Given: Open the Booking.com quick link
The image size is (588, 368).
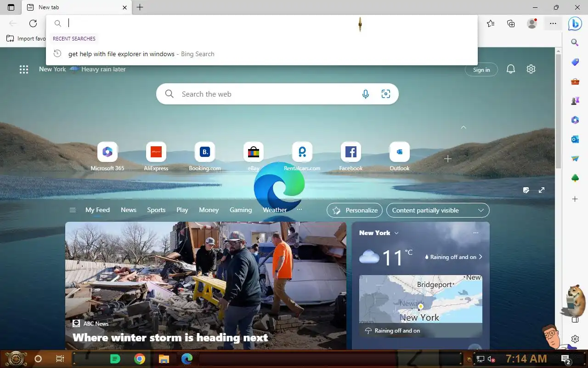Looking at the screenshot, I should 205,156.
